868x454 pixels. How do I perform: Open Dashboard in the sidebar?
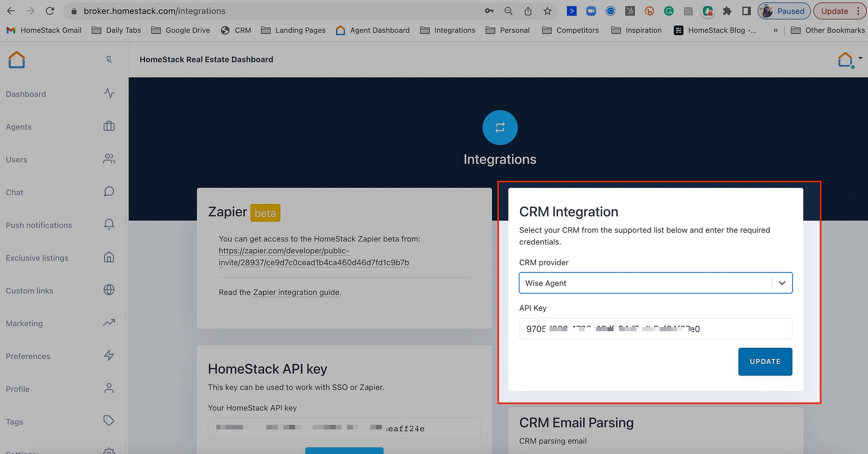[x=26, y=94]
